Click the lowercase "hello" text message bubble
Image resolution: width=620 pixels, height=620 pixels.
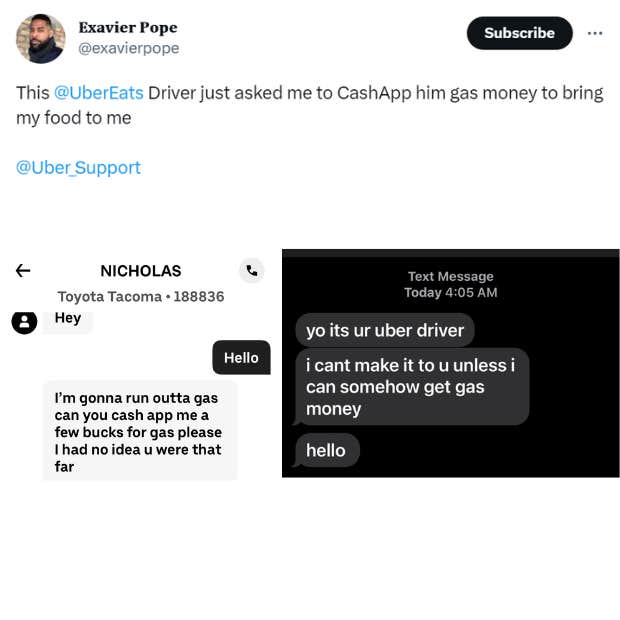[326, 450]
